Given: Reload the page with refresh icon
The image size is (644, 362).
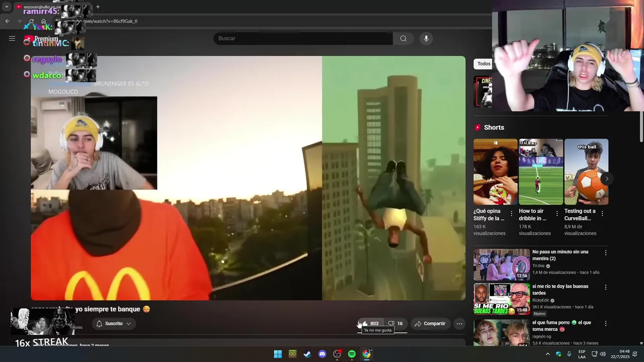Looking at the screenshot, I should (31, 21).
